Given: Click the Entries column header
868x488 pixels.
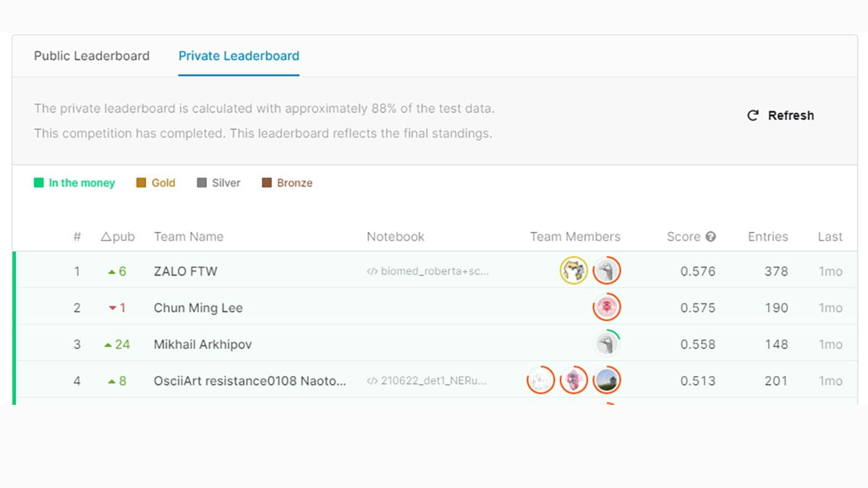Looking at the screenshot, I should click(767, 236).
